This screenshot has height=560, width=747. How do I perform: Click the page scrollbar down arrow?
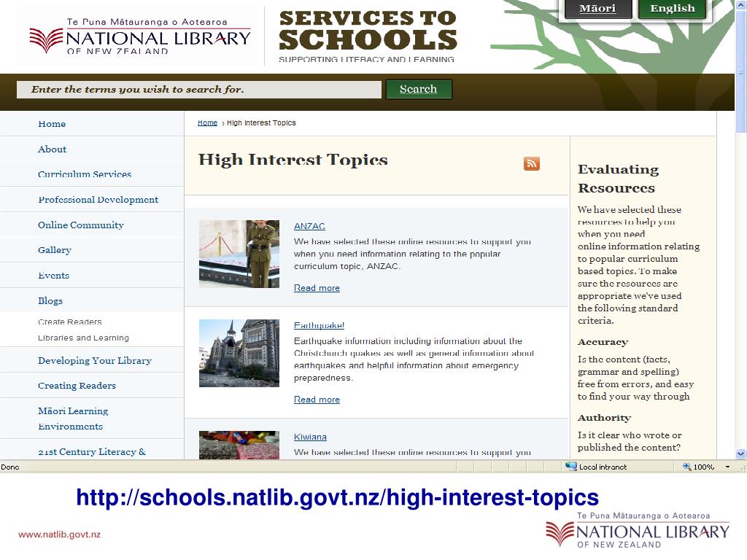[740, 454]
